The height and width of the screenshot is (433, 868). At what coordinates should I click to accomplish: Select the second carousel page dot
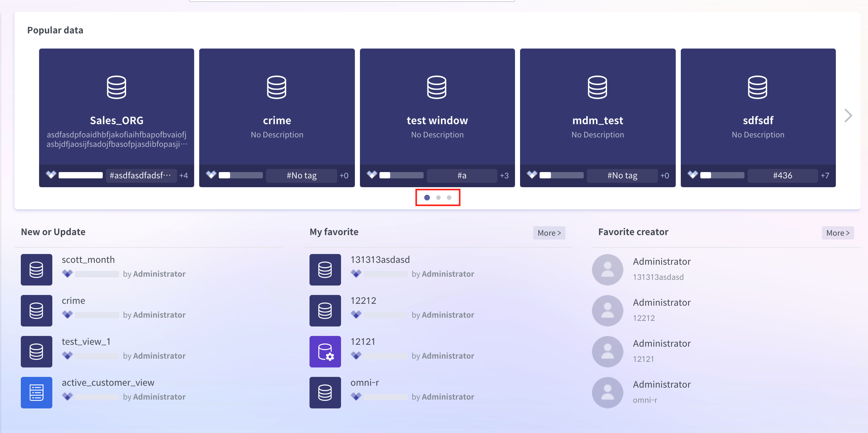[438, 198]
